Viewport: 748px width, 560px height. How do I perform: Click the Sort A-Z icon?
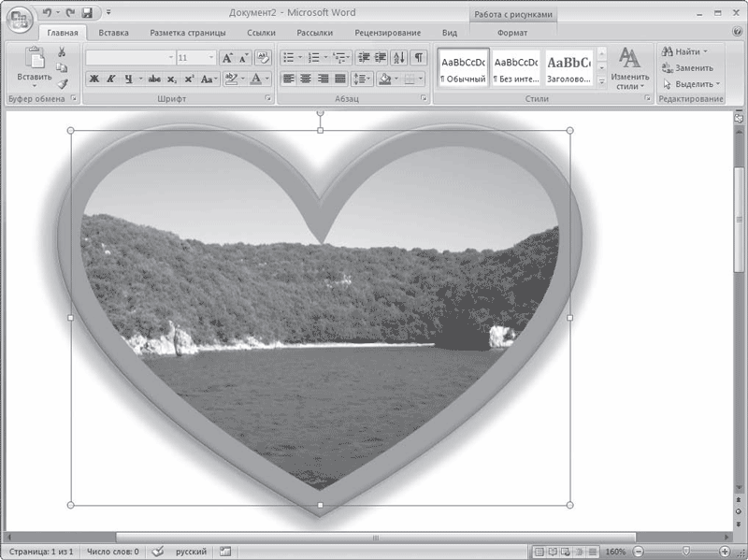[x=399, y=58]
